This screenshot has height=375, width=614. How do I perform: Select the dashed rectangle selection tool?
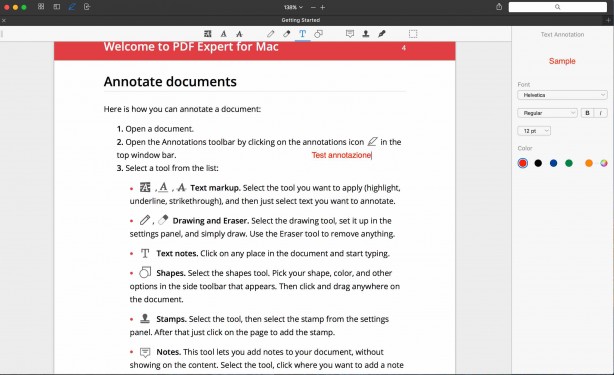click(413, 34)
